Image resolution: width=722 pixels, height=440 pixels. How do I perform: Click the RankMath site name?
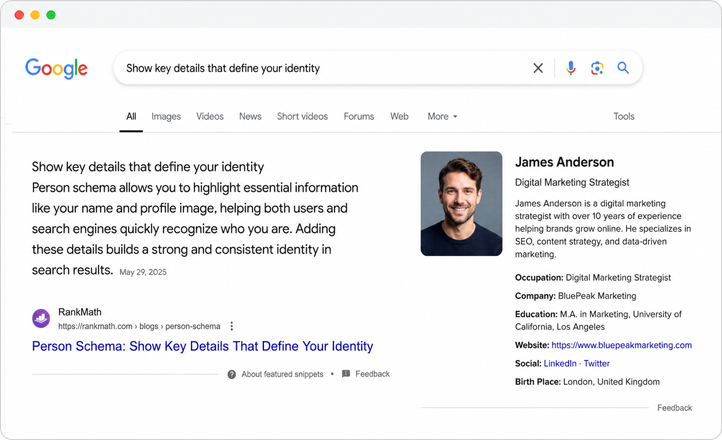coord(80,312)
